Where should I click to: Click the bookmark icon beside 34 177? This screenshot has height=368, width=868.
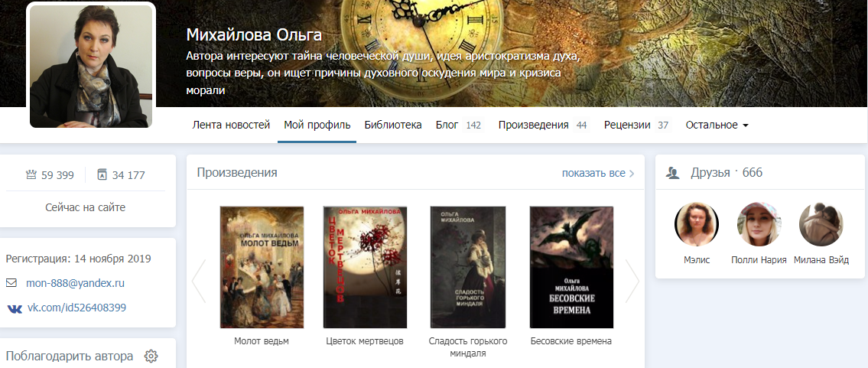[x=102, y=175]
